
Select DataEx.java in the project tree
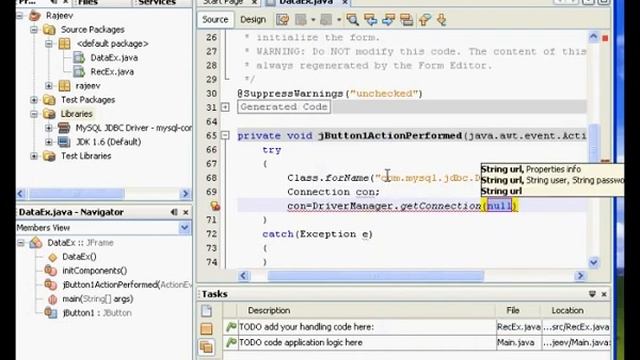[114, 58]
